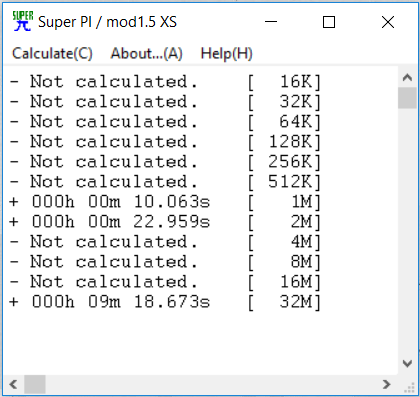Viewport: 420px width, 397px height.
Task: Select the 32K Not calculated row
Action: (x=165, y=102)
